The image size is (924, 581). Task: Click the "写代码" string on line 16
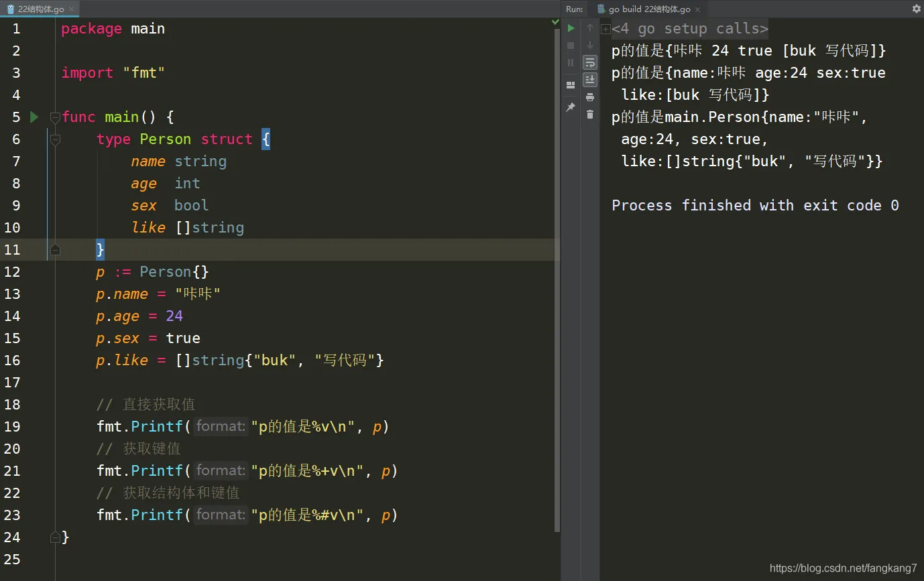pyautogui.click(x=345, y=360)
